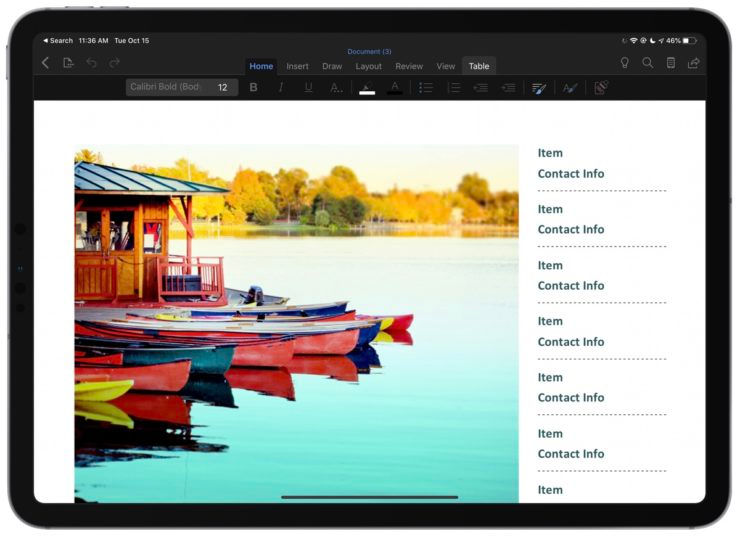The height and width of the screenshot is (537, 740).
Task: Switch to the Insert tab
Action: [297, 66]
